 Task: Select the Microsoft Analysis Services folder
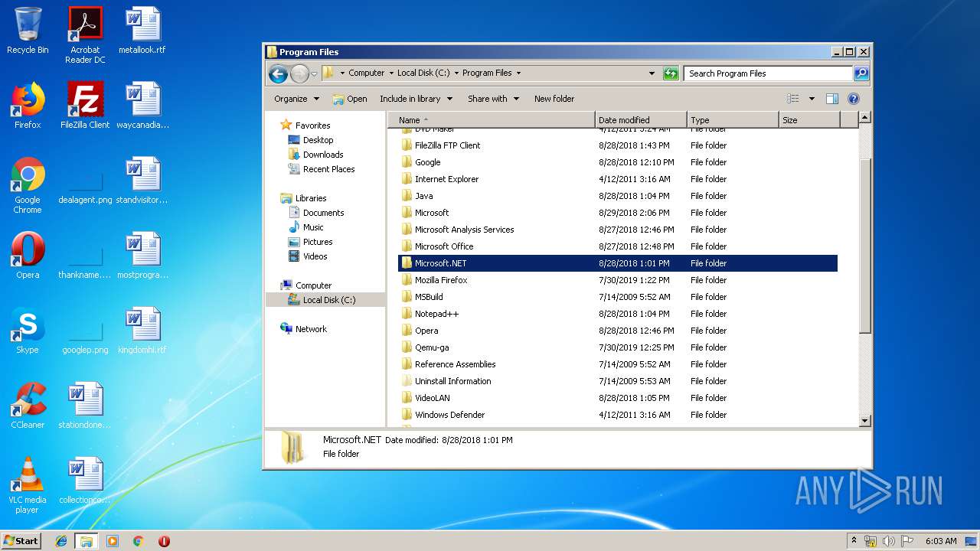(618, 230)
